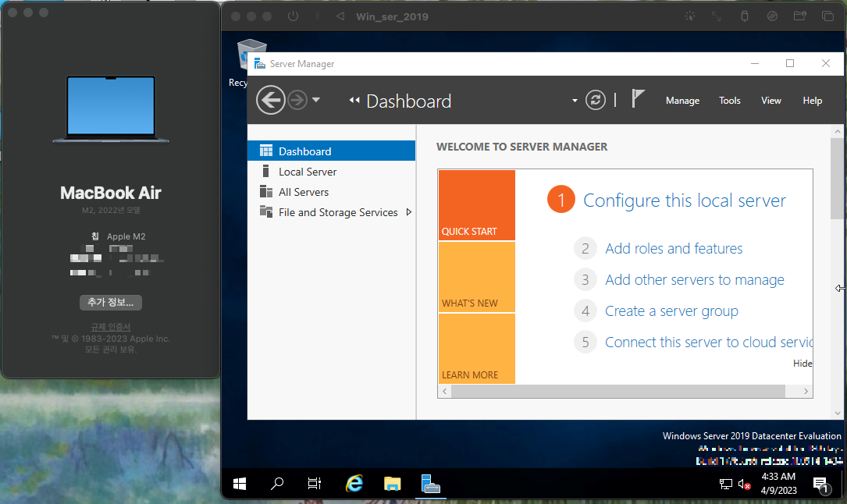Screen dimensions: 847x504
Task: Click the resize display arrows icon in VM toolbar
Action: tap(717, 16)
